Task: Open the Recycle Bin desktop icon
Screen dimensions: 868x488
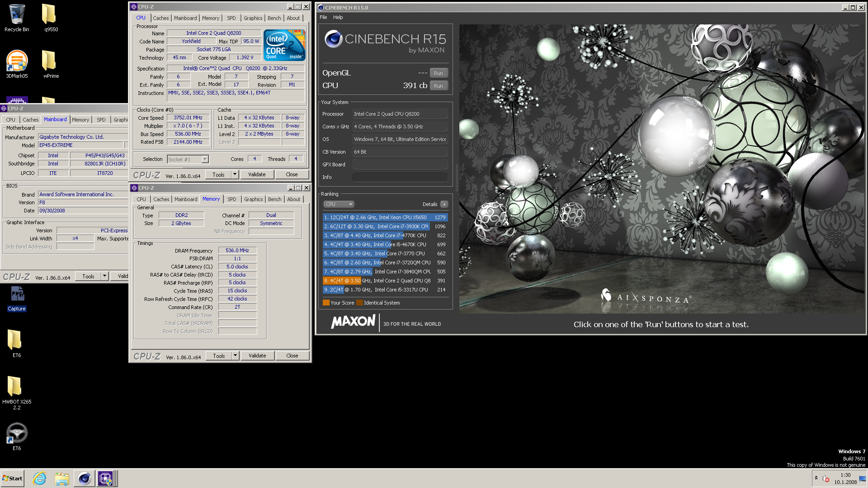Action: [x=17, y=18]
